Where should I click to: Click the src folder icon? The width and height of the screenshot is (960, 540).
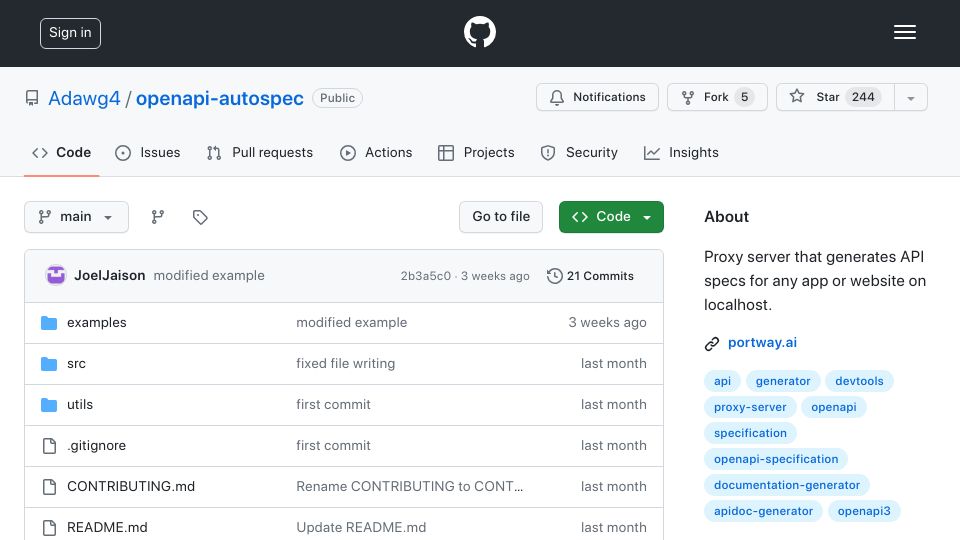(x=49, y=364)
